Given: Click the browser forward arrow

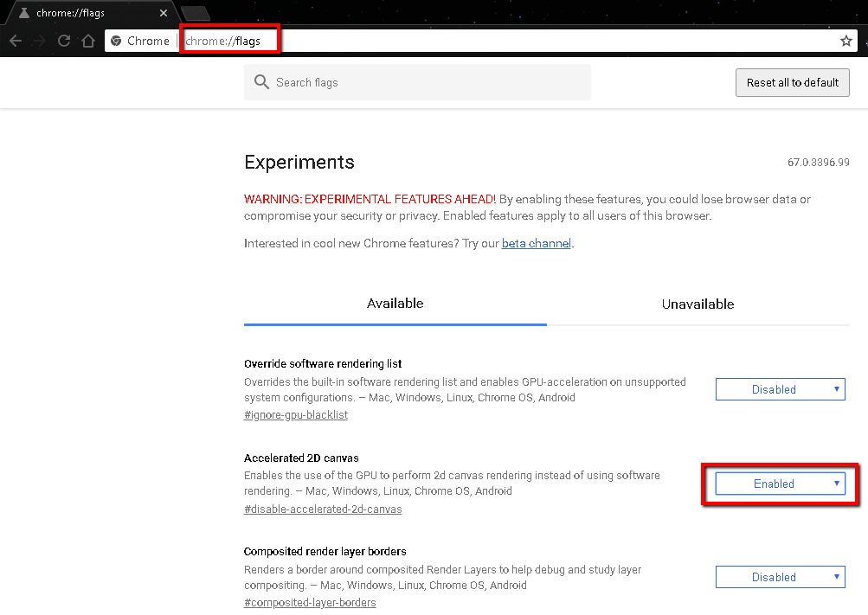Looking at the screenshot, I should coord(40,41).
